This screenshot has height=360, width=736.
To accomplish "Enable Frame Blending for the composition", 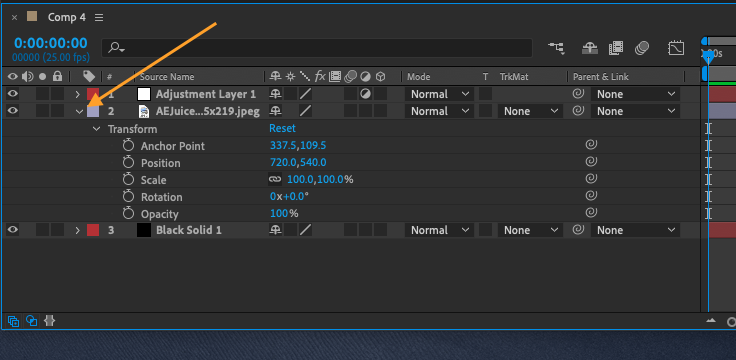I will pos(615,48).
